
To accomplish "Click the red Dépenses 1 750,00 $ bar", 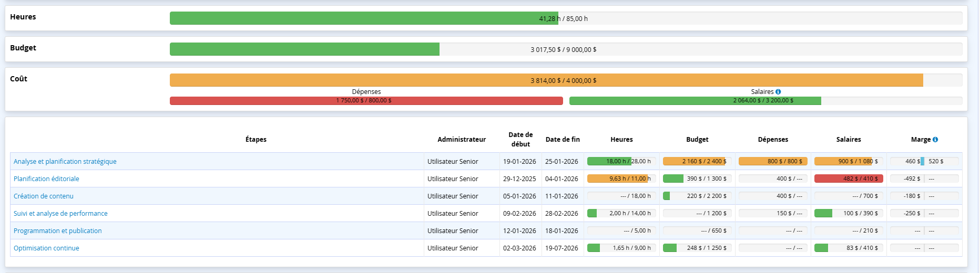I will pyautogui.click(x=366, y=101).
